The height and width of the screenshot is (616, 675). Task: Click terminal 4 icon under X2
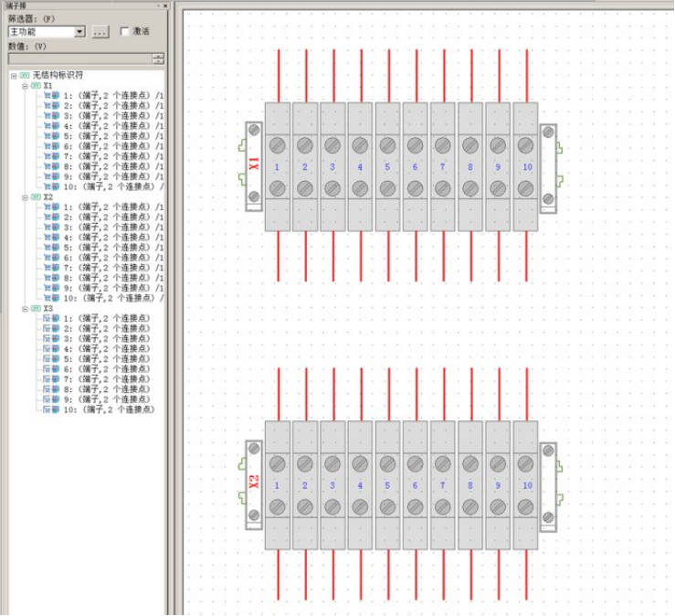pos(52,238)
